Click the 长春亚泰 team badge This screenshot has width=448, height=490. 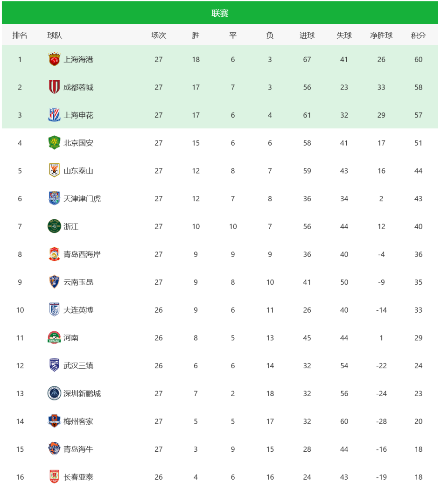pos(54,477)
